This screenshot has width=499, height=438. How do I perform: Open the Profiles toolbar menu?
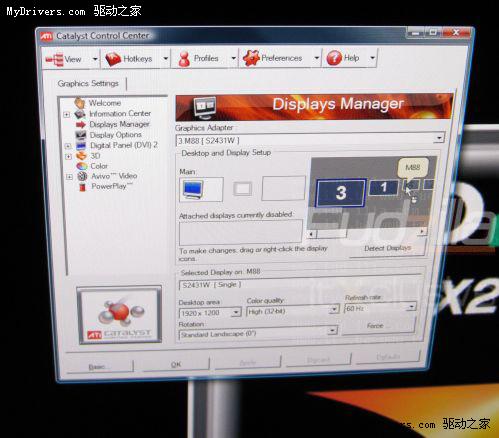pyautogui.click(x=205, y=59)
